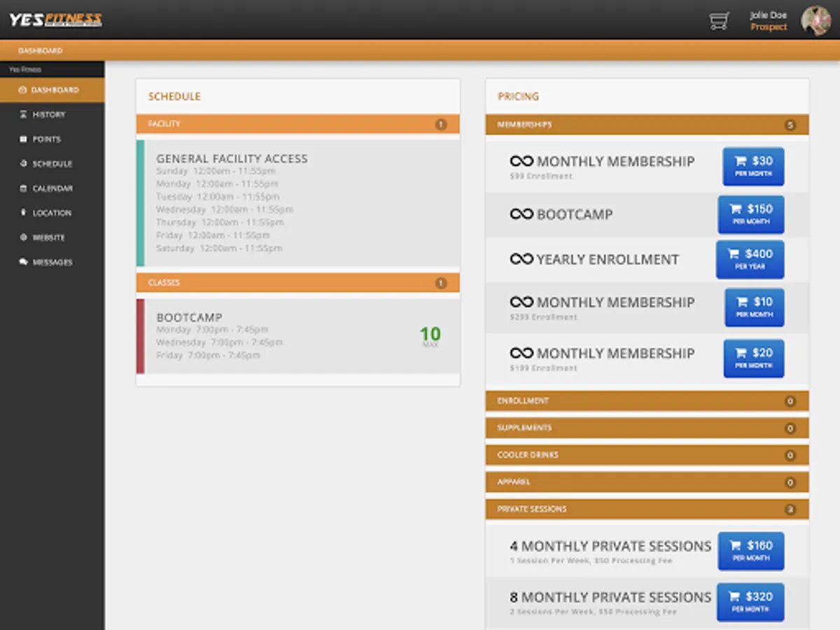Add $400 Yearly Enrollment to cart
The height and width of the screenshot is (630, 840).
click(750, 260)
